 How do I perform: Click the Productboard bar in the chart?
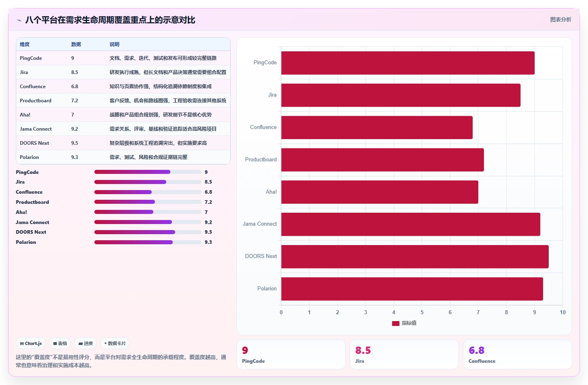tap(382, 160)
